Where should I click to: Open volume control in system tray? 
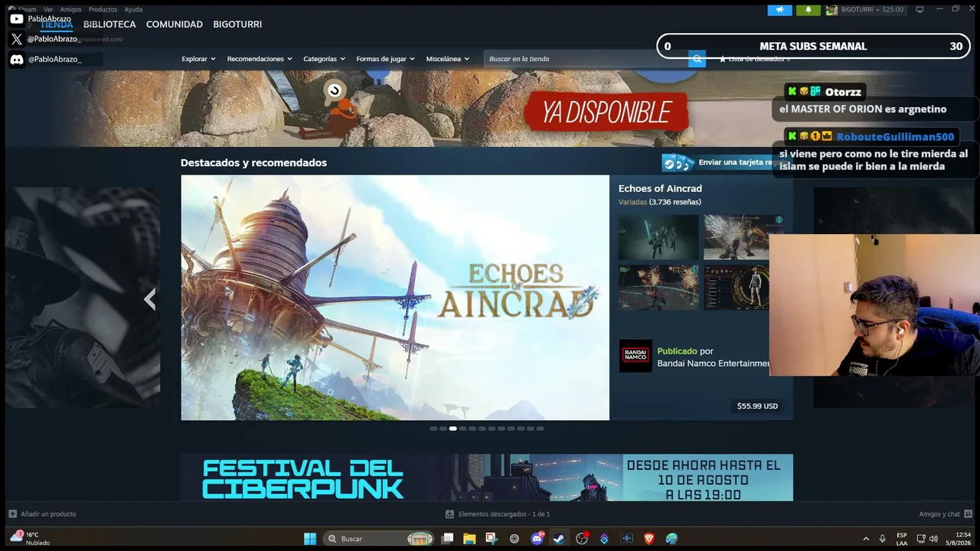[933, 539]
